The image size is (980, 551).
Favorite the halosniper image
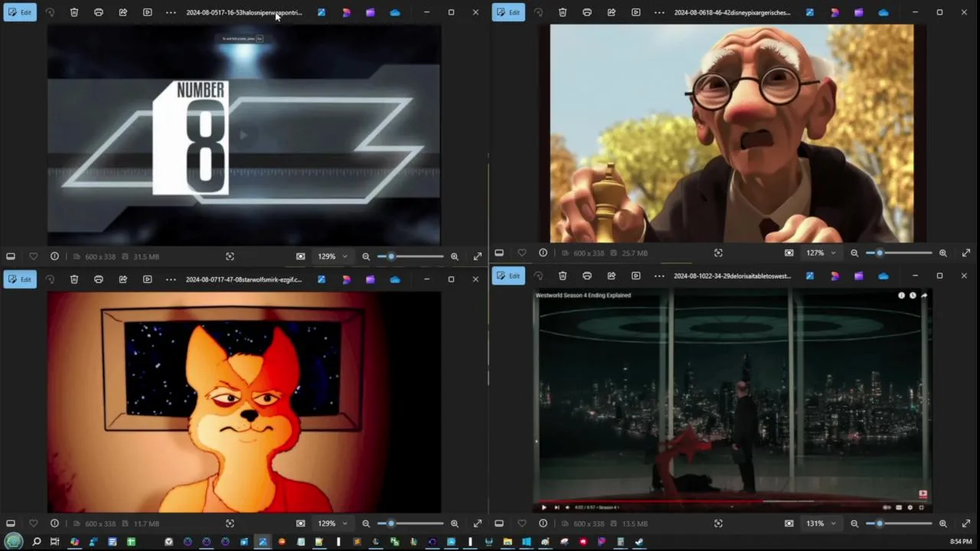click(x=33, y=256)
